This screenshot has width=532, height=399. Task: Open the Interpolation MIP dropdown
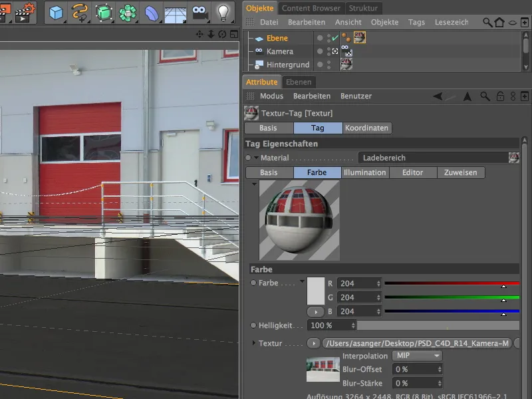tap(417, 356)
